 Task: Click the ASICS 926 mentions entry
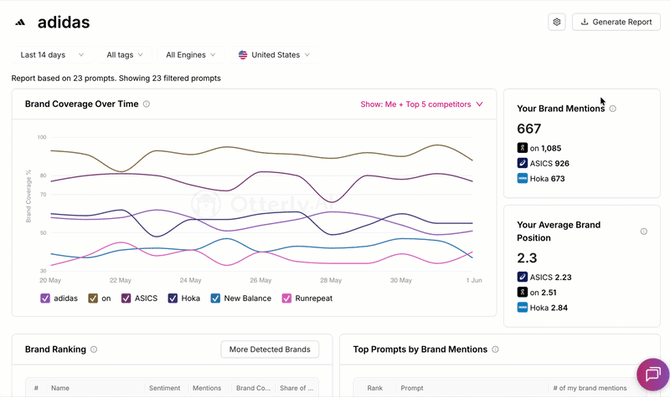(x=543, y=163)
